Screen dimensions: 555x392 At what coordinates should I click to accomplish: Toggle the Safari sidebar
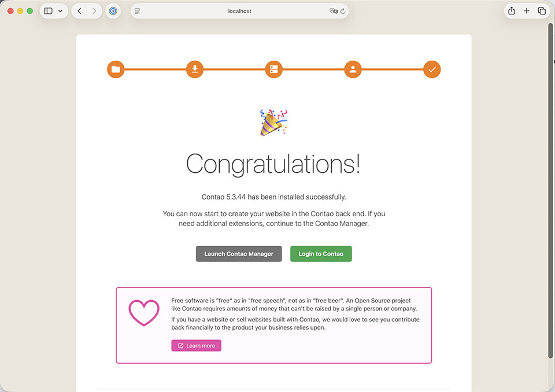(x=49, y=11)
